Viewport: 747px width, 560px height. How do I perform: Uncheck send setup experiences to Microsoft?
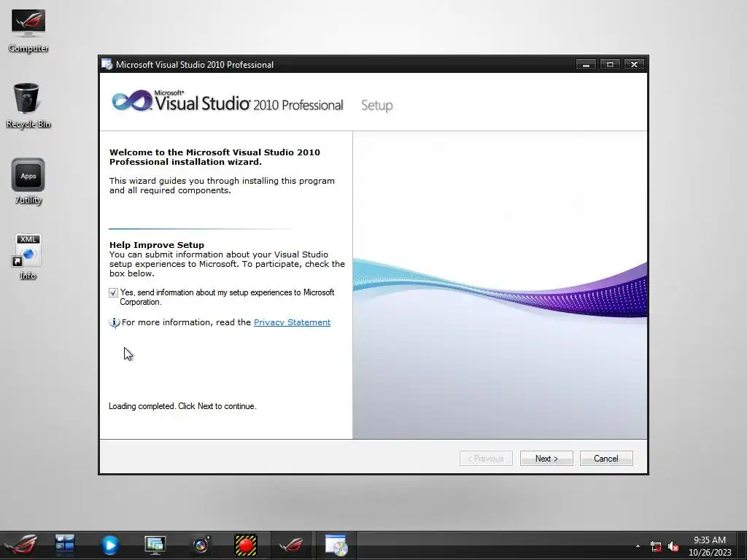tap(113, 293)
